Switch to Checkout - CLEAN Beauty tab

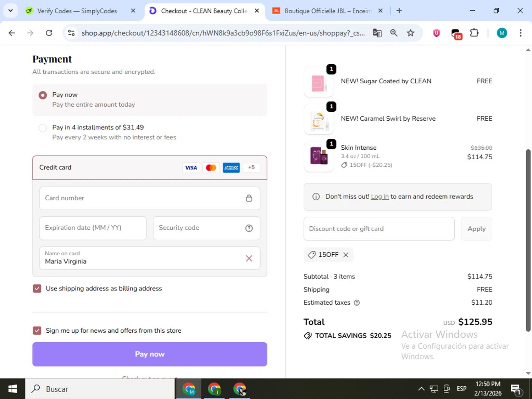tap(204, 11)
